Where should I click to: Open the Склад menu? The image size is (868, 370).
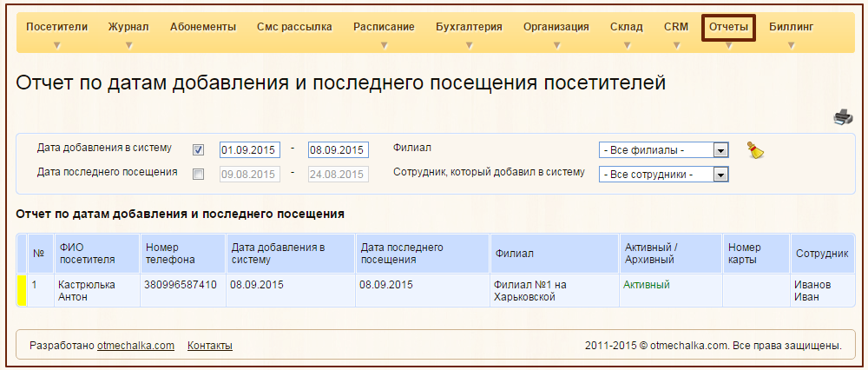tap(627, 27)
